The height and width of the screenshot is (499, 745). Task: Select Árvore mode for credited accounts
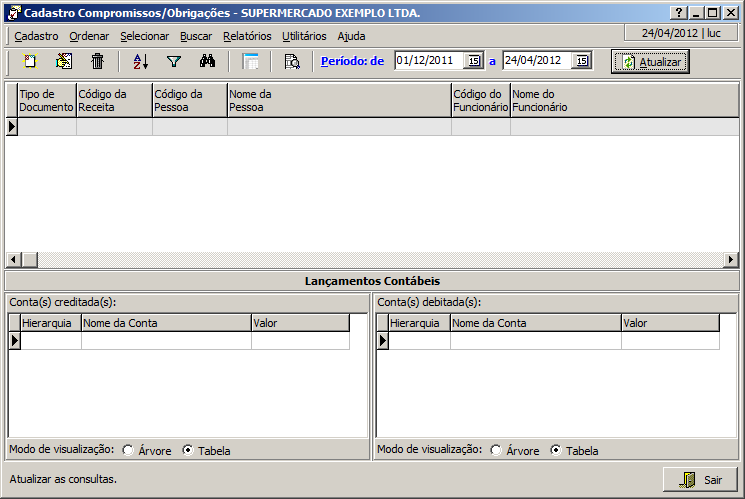tap(128, 450)
